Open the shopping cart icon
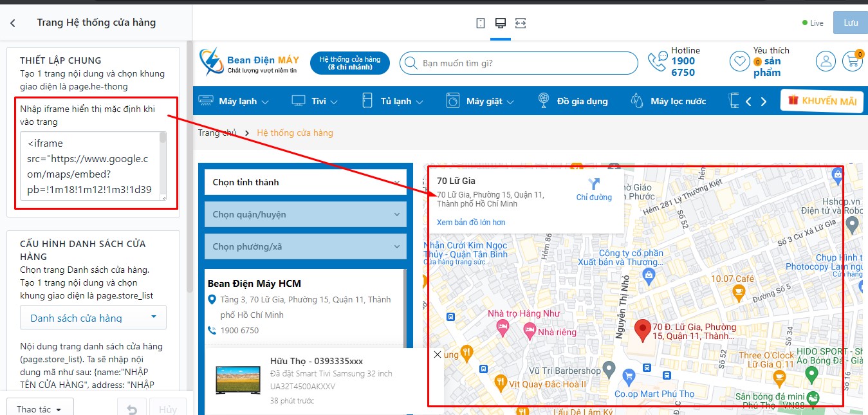The image size is (868, 415). pos(853,61)
